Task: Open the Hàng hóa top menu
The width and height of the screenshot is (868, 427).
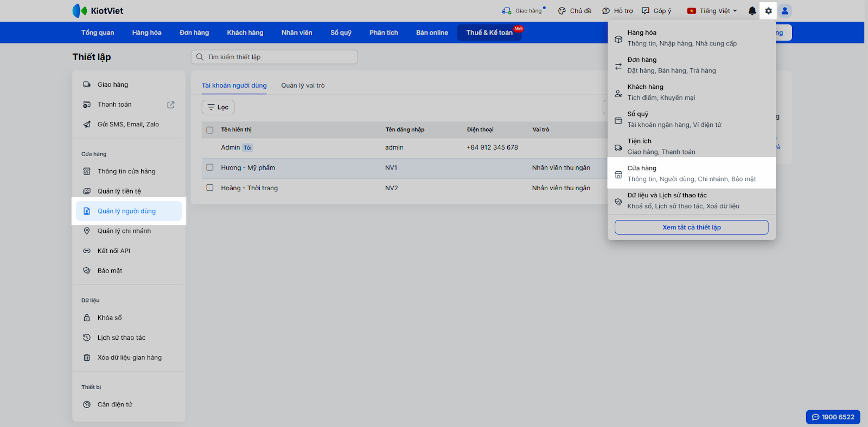Action: [147, 33]
